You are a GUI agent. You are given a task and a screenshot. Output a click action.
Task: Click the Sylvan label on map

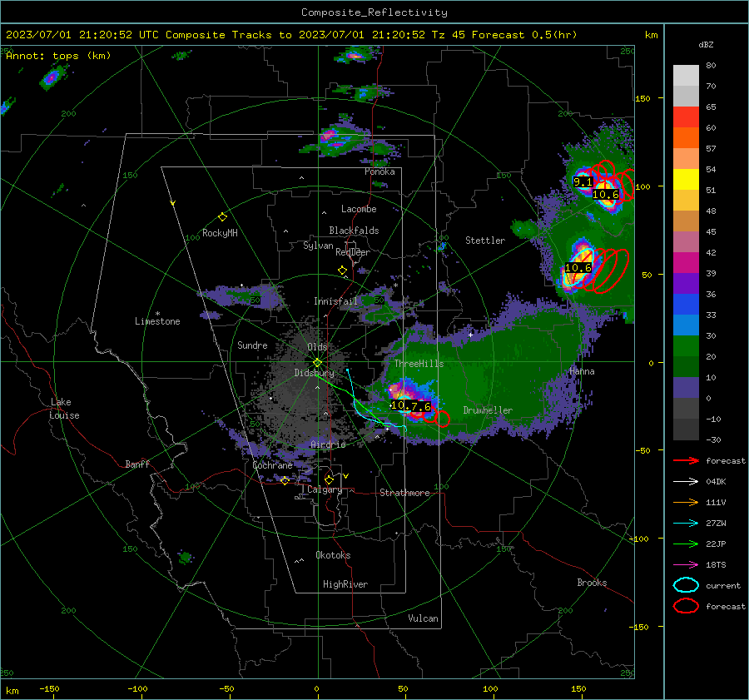click(318, 246)
